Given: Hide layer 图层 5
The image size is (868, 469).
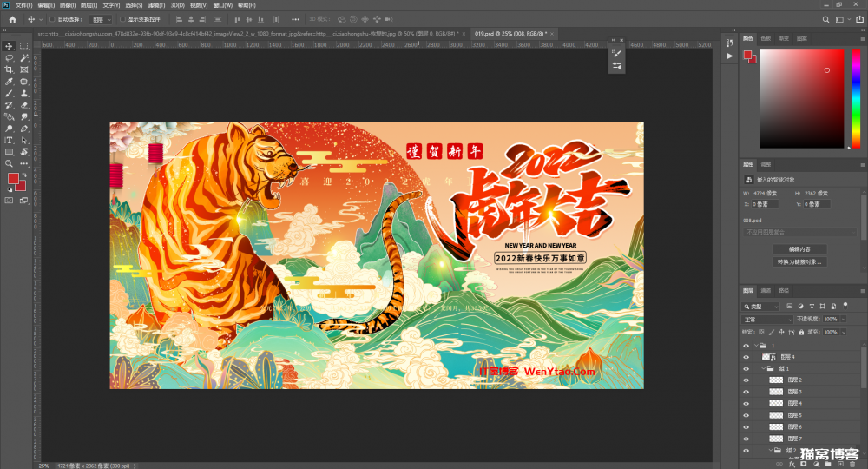Looking at the screenshot, I should click(746, 415).
